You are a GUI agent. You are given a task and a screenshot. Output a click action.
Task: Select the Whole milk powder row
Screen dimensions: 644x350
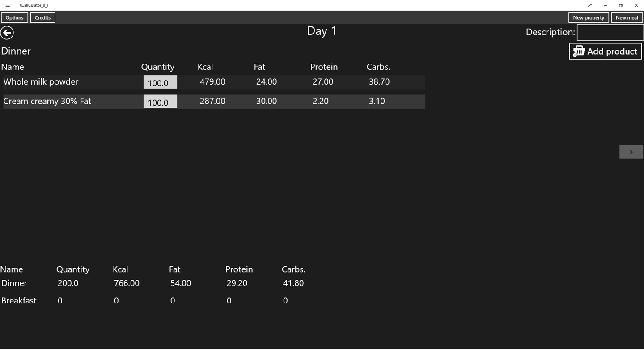tap(214, 82)
